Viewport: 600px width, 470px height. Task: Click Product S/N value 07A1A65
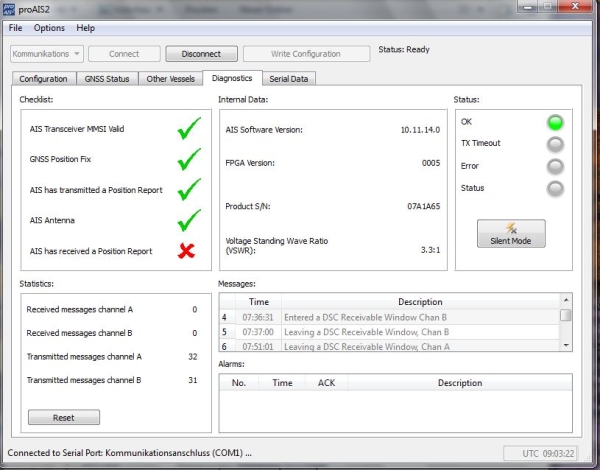pos(424,206)
